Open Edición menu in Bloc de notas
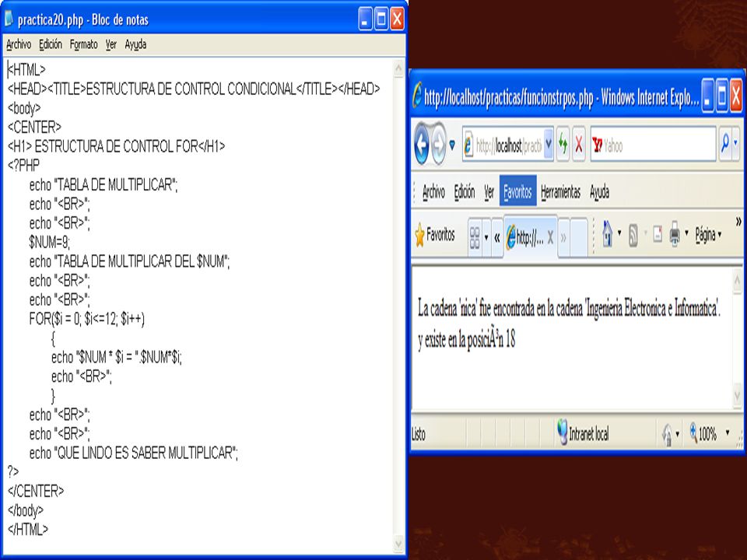 point(51,45)
